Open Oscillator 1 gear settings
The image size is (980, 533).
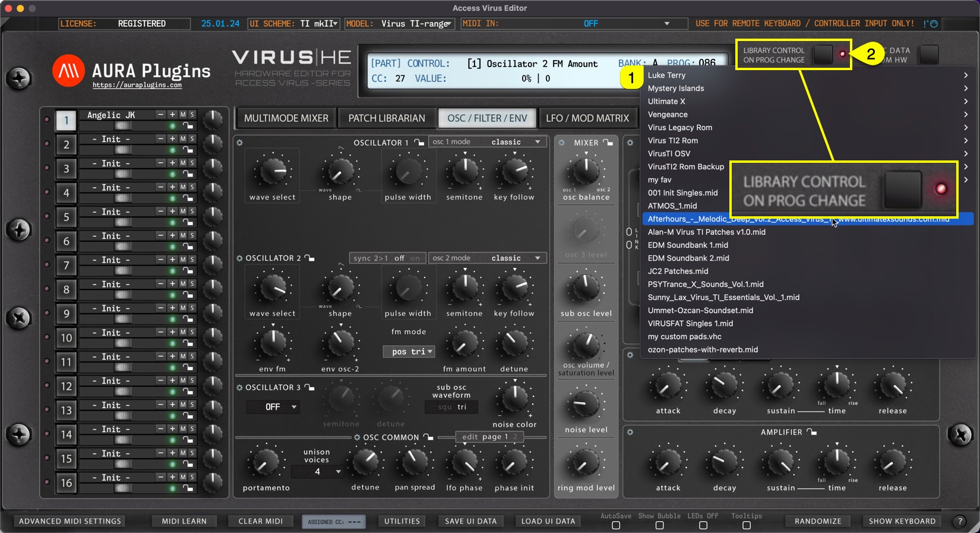240,143
